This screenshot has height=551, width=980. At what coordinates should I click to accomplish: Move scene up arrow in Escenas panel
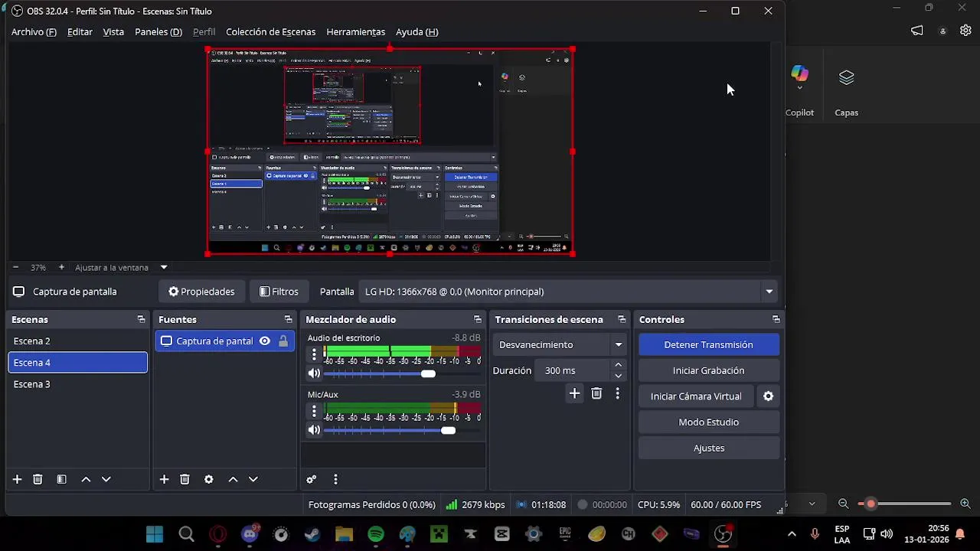pyautogui.click(x=86, y=479)
